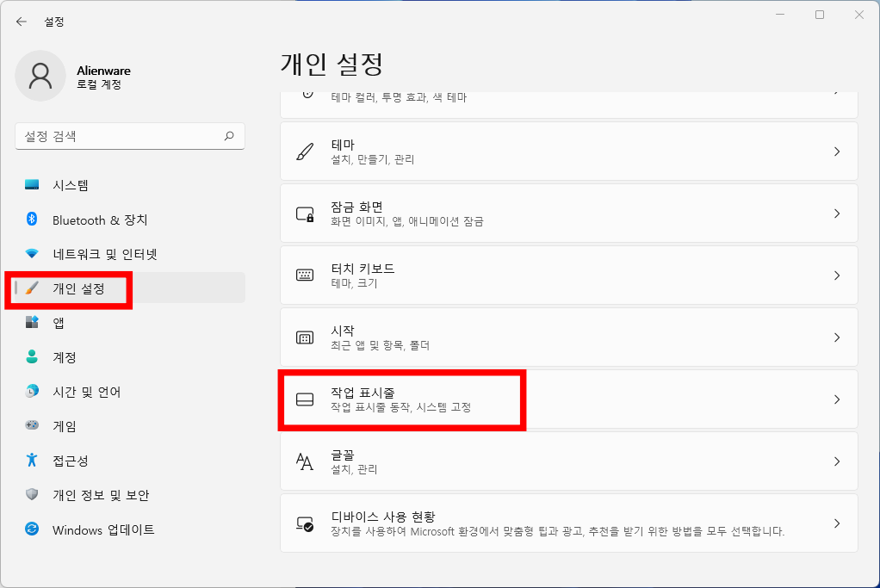Click the 시간 및 언어 globe icon

click(32, 391)
